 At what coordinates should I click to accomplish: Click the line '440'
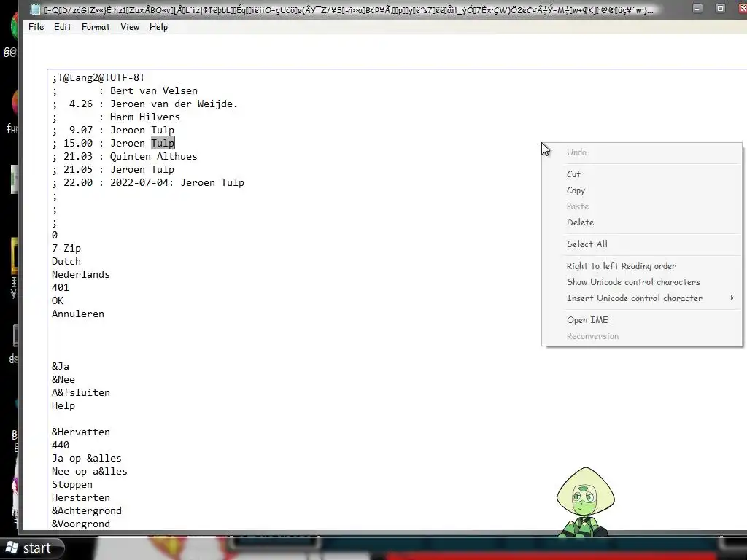tap(61, 446)
